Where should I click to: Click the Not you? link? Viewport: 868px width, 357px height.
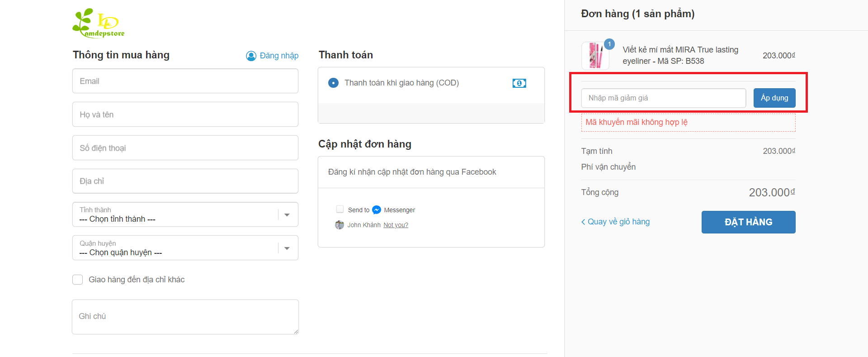[x=396, y=225]
